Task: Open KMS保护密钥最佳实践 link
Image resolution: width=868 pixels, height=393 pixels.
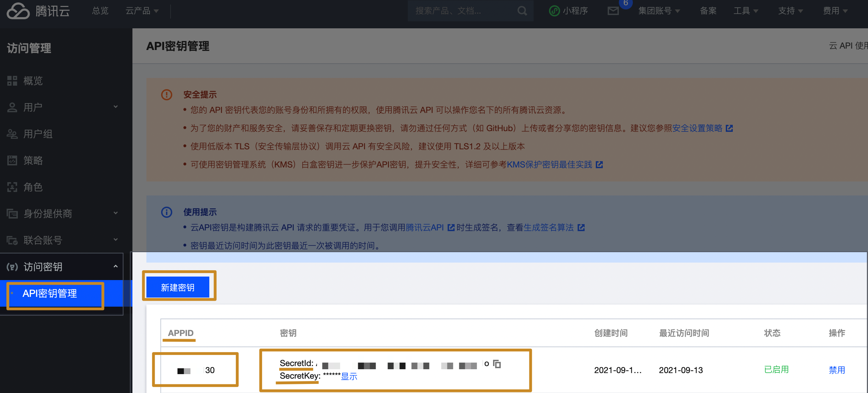Action: [x=549, y=165]
